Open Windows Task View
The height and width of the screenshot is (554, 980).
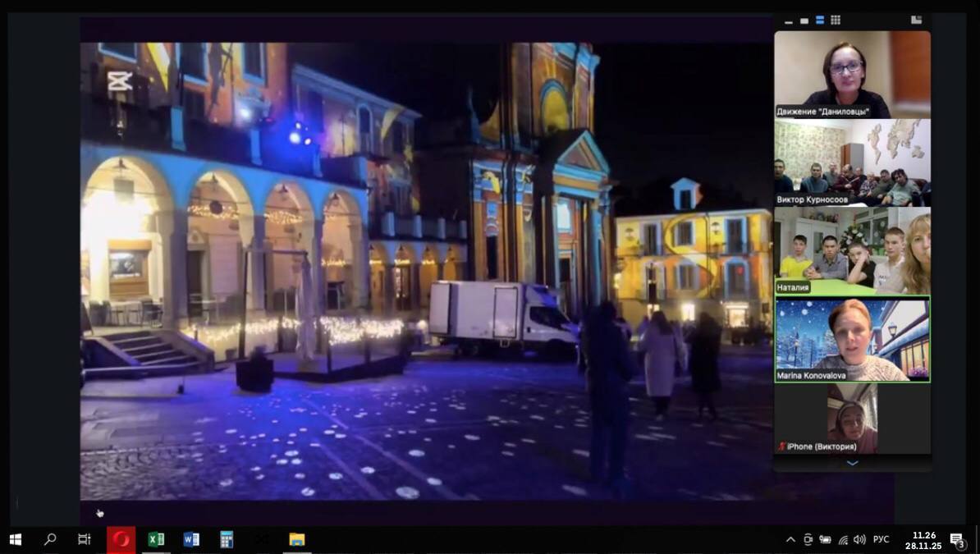coord(85,539)
